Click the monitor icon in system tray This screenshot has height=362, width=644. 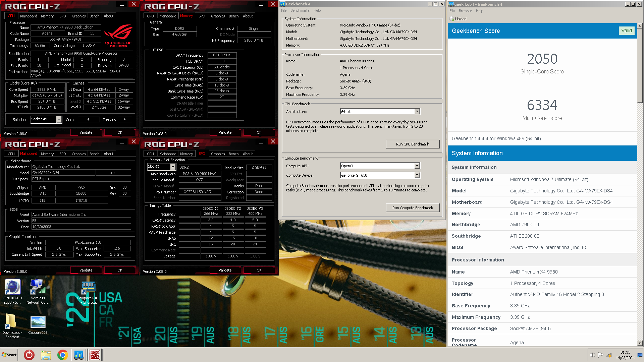tap(640, 355)
